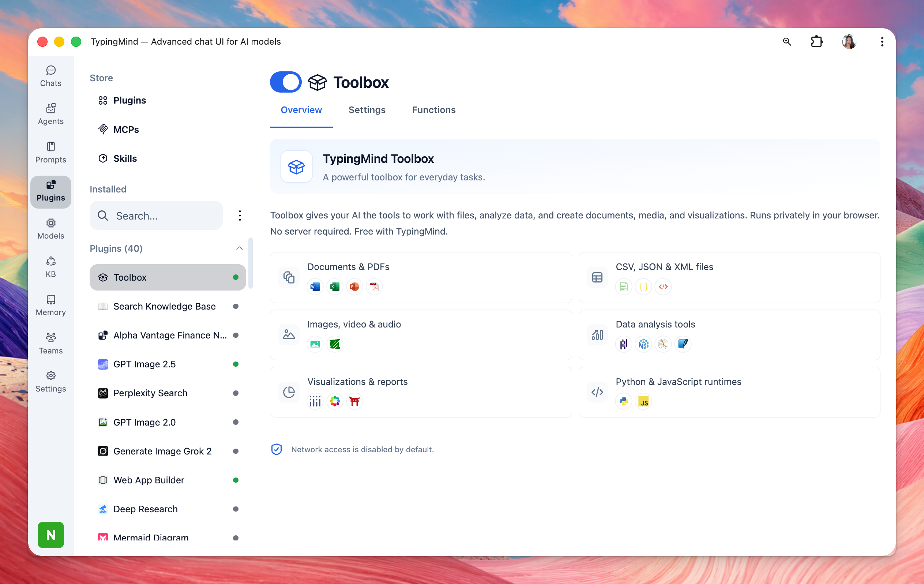Toggle status dot for Deep Research
The image size is (924, 584).
[x=236, y=509]
